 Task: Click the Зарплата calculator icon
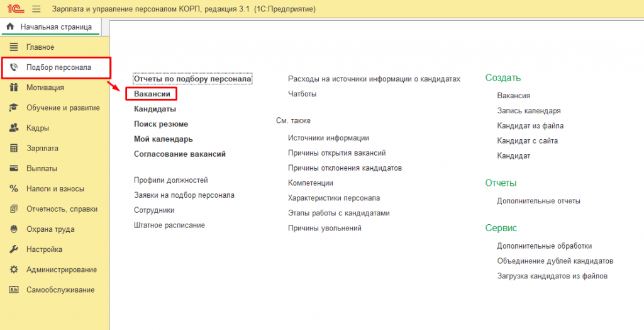coord(14,148)
